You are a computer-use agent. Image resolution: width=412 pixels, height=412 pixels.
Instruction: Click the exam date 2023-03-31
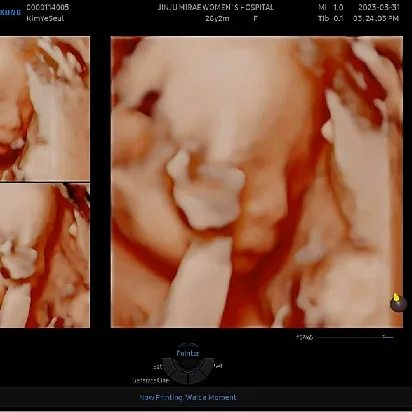pos(379,7)
